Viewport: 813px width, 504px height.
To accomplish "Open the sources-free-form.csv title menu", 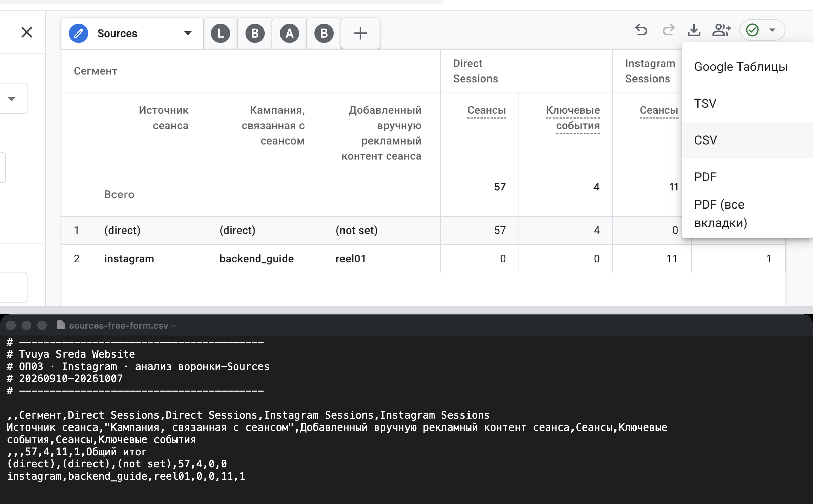I will click(122, 326).
